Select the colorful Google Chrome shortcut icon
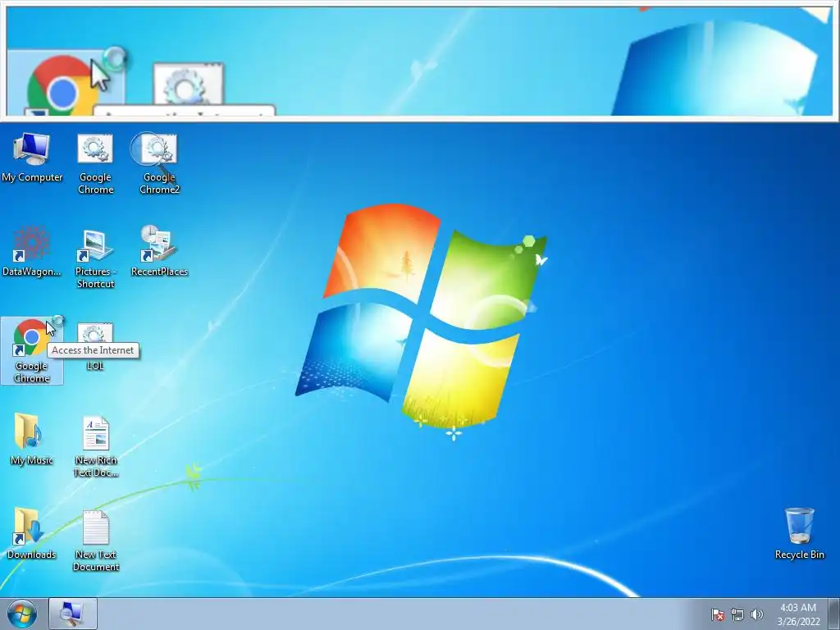Image resolution: width=840 pixels, height=630 pixels. tap(32, 351)
